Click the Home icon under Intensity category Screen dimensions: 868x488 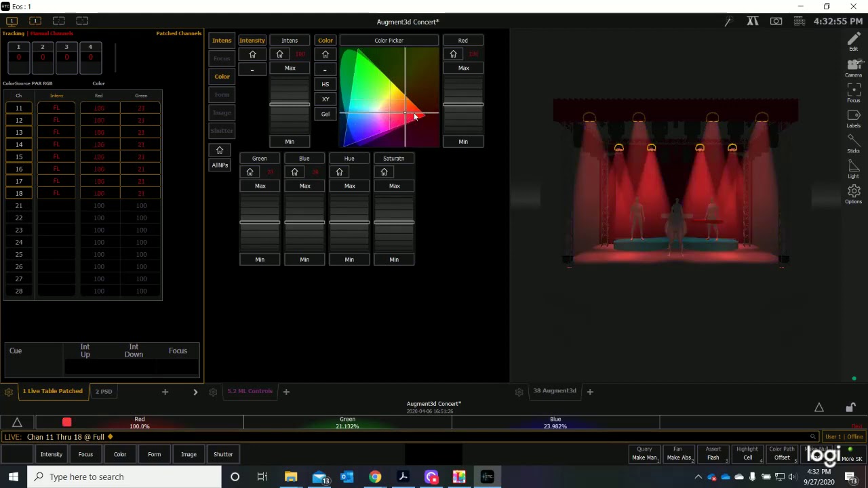tap(252, 54)
